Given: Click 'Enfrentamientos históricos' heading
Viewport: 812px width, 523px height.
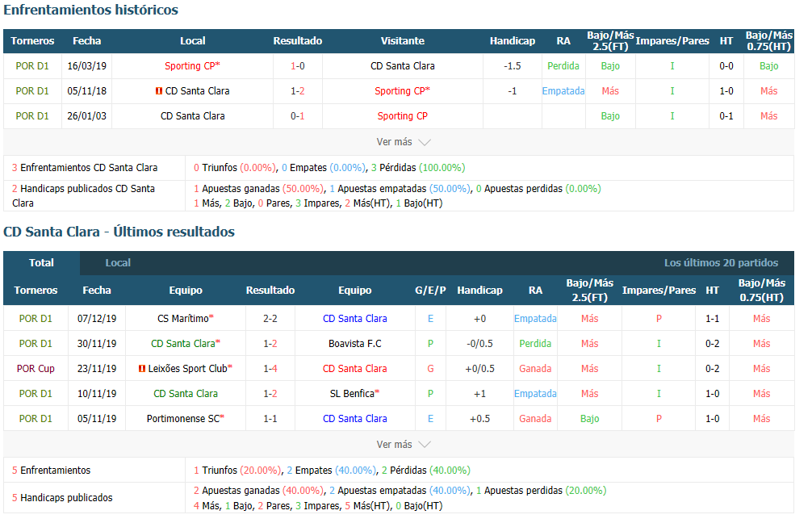Looking at the screenshot, I should coord(90,10).
